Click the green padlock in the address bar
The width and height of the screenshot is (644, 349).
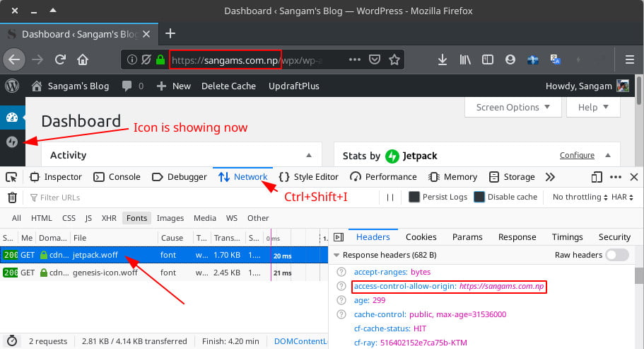coord(160,60)
